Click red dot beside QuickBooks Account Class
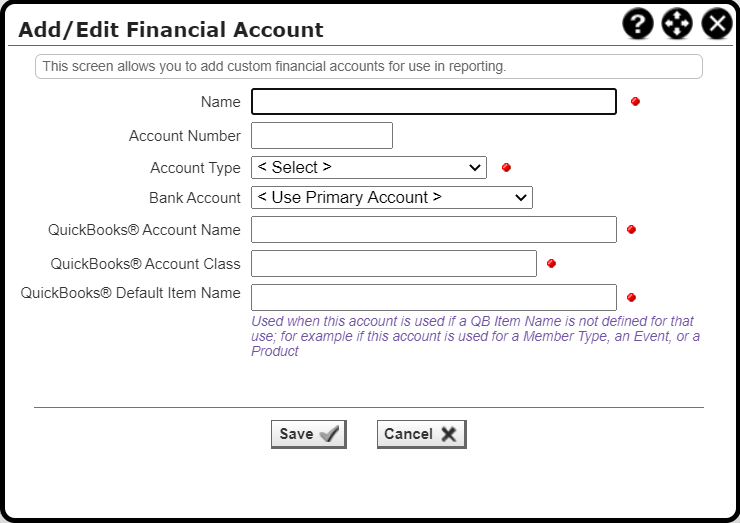740x523 pixels. tap(551, 264)
